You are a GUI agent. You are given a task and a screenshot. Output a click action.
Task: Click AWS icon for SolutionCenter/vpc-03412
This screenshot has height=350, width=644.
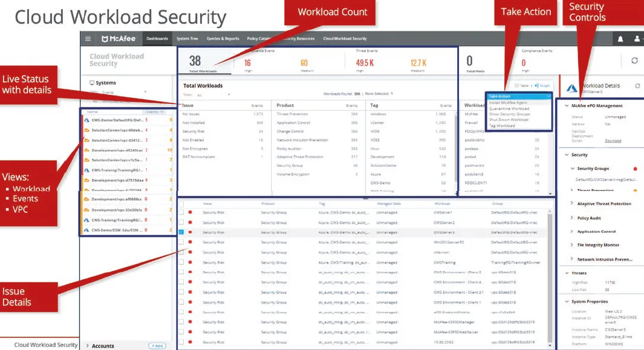pos(86,140)
